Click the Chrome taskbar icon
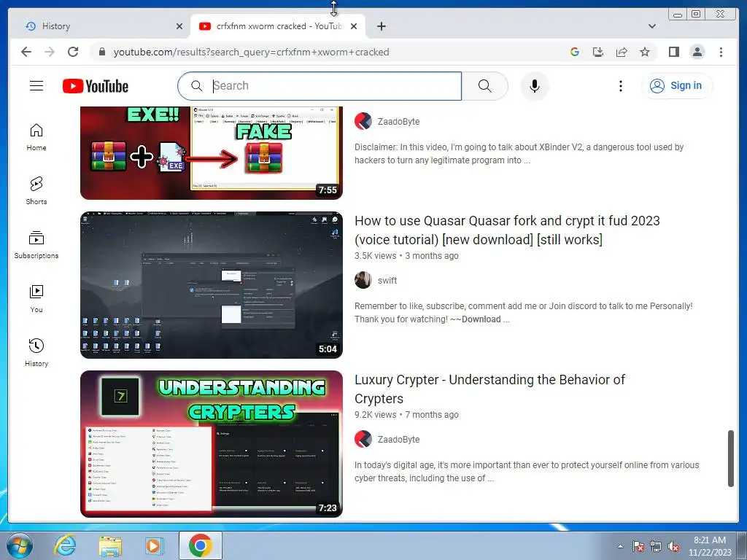 200,545
